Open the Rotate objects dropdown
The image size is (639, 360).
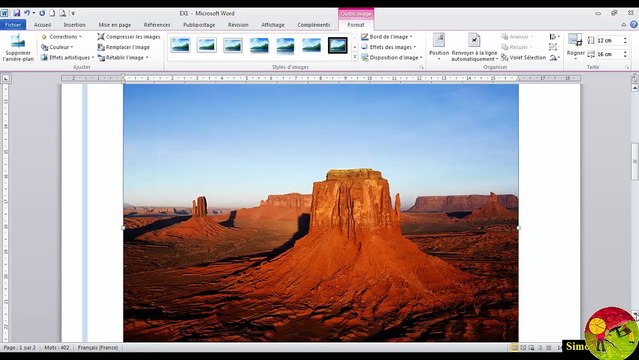click(555, 57)
